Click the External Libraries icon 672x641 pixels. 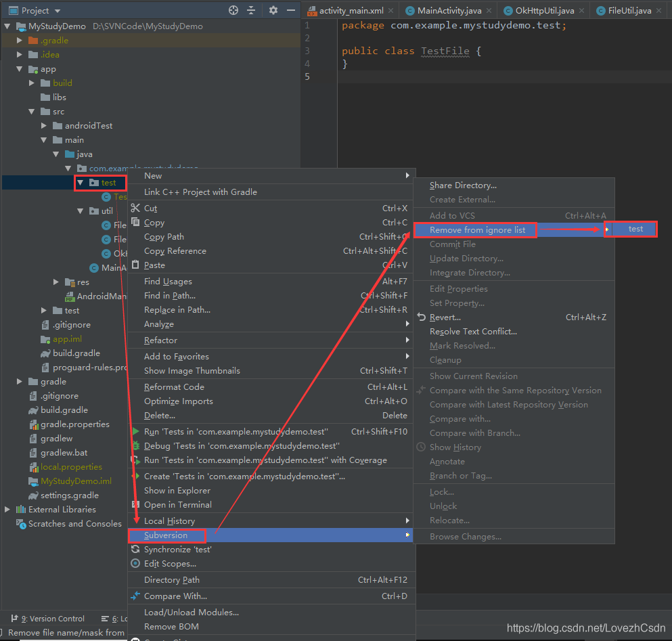coord(20,510)
